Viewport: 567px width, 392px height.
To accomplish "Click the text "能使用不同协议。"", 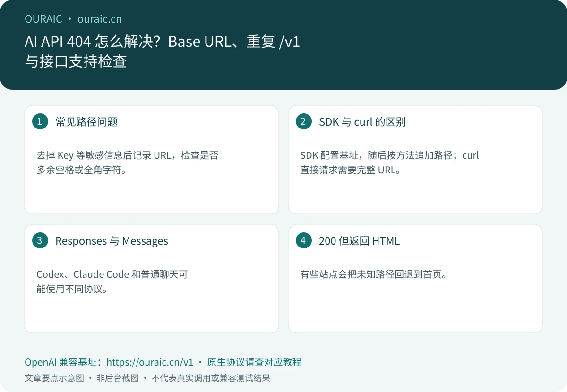I will coord(72,289).
